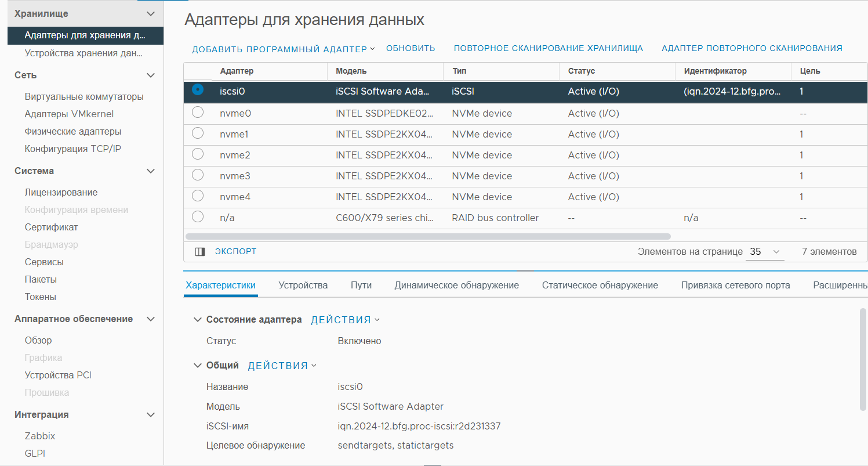Collapse the Сеть sidebar section

[151, 75]
